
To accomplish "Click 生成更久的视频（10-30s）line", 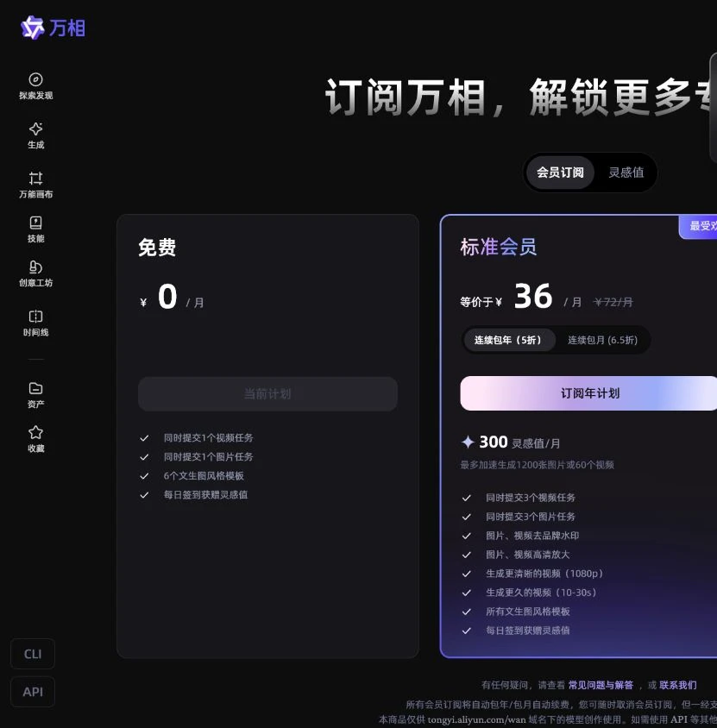I will [x=541, y=593].
